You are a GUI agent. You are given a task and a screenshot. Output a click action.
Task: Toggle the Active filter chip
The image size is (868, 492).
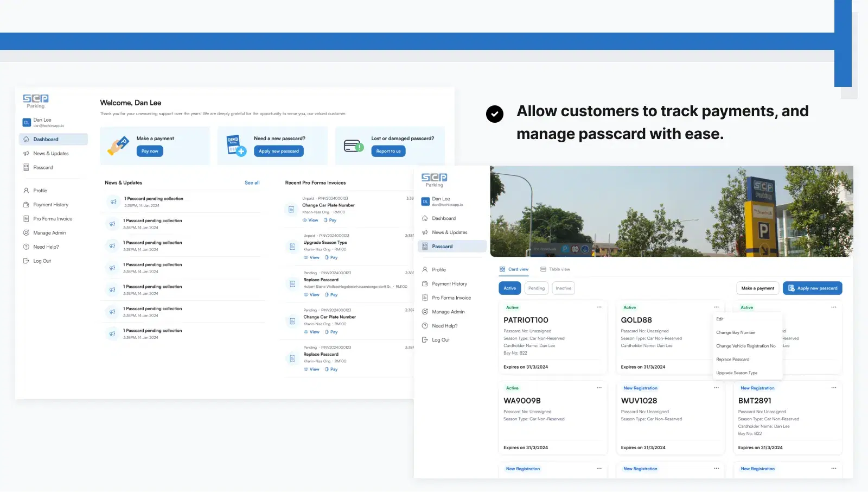510,288
